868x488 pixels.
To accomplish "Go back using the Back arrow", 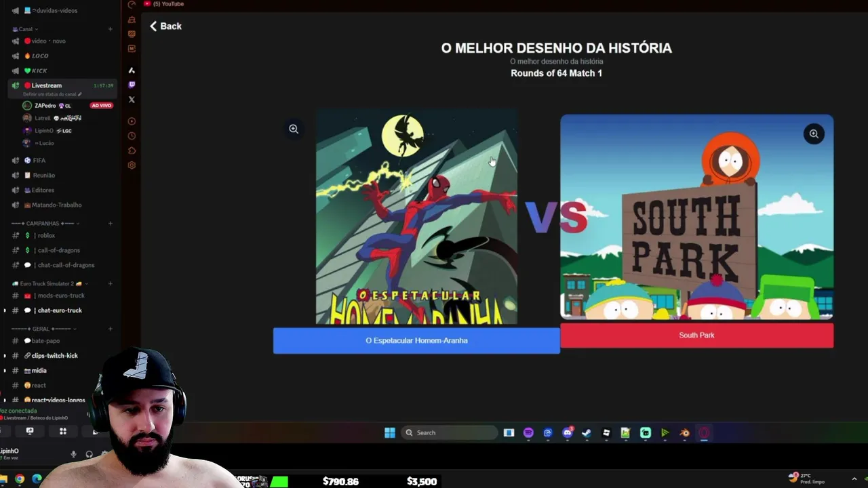I will point(165,26).
